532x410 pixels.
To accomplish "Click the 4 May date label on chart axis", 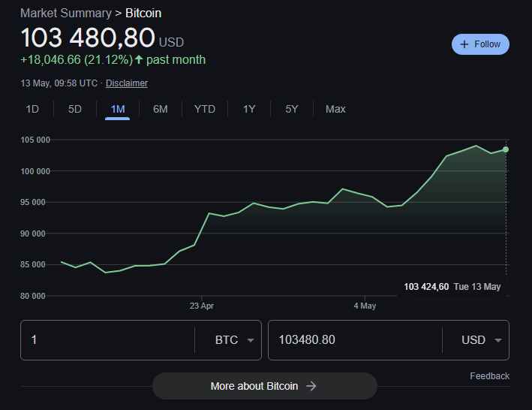I will point(365,306).
